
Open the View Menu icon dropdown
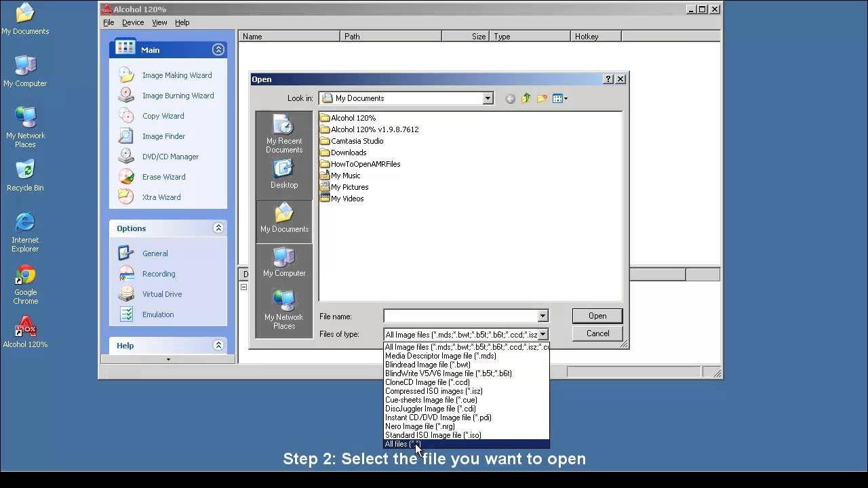point(560,99)
